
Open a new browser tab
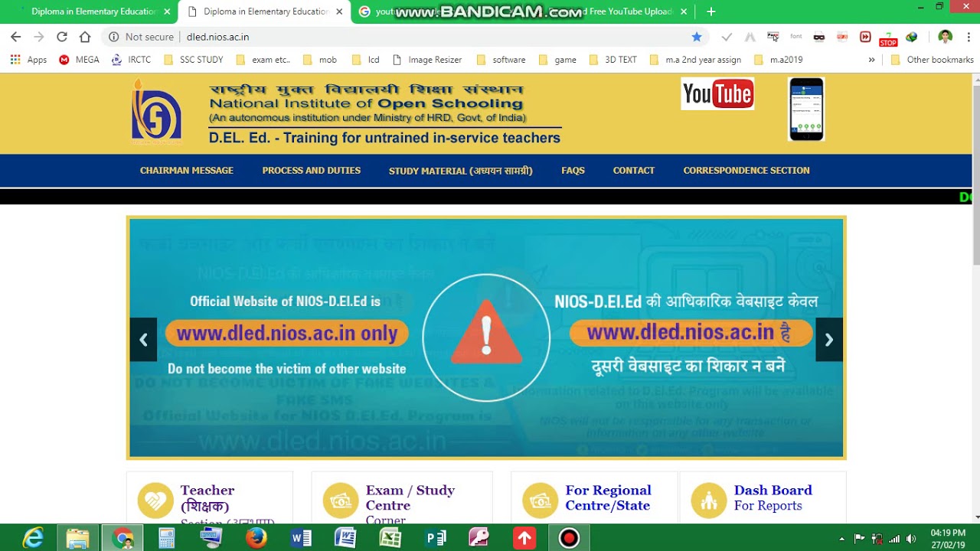tap(711, 11)
